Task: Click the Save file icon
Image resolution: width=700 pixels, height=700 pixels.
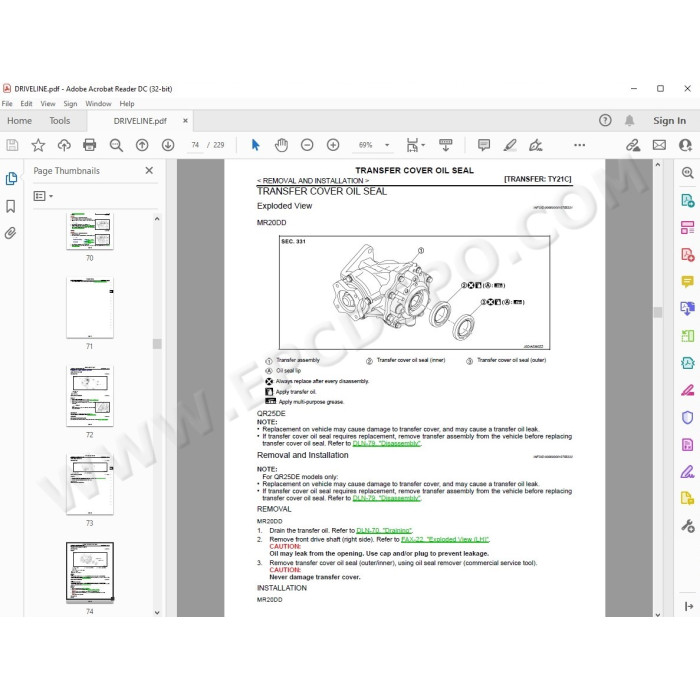Action: 12,145
